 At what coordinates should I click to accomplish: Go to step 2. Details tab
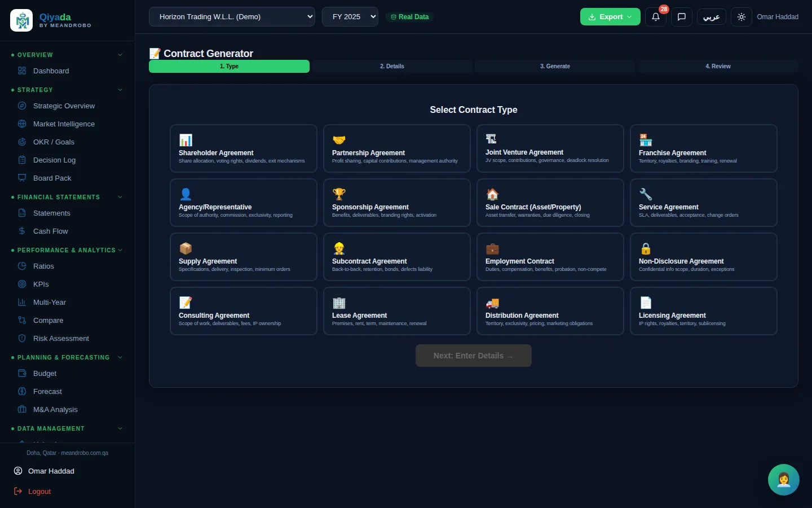(392, 66)
